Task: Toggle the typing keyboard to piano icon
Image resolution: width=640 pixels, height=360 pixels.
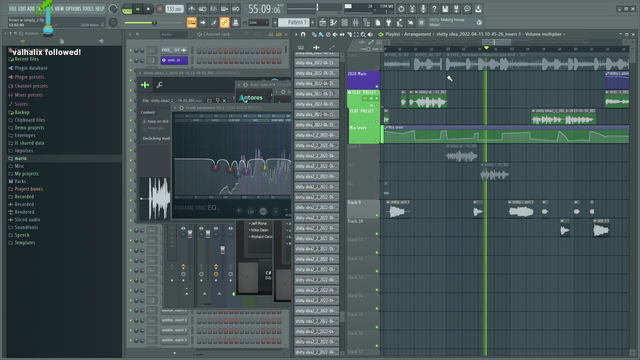Action: coord(191,22)
